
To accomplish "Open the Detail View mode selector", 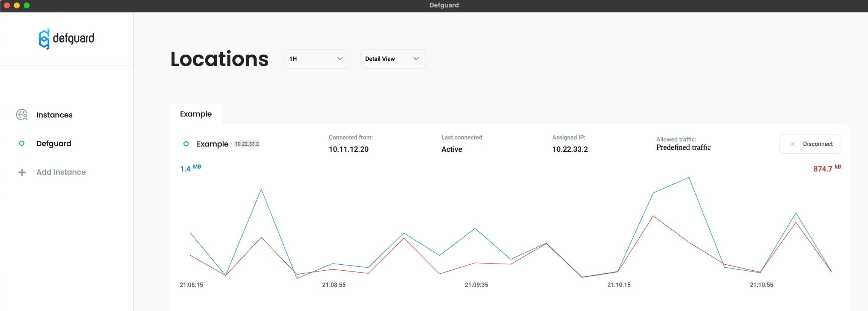I will (393, 59).
